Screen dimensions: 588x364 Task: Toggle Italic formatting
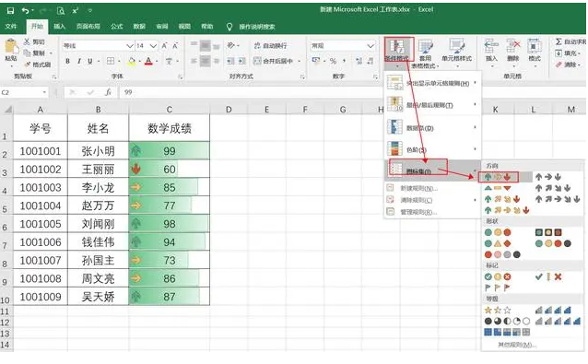(x=78, y=61)
